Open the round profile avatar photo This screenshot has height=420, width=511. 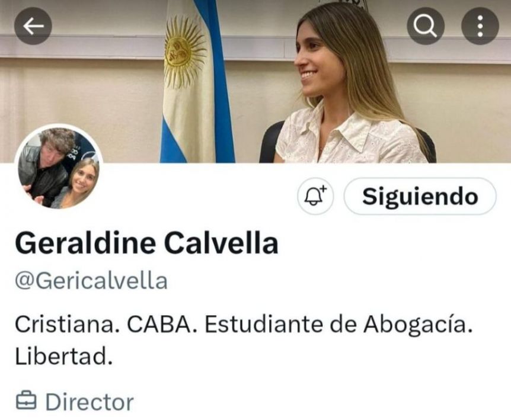click(x=59, y=168)
